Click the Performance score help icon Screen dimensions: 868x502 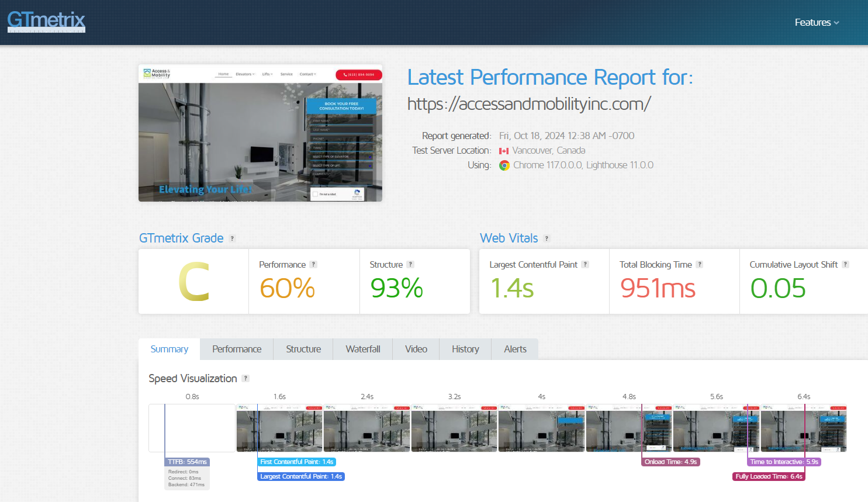[313, 265]
